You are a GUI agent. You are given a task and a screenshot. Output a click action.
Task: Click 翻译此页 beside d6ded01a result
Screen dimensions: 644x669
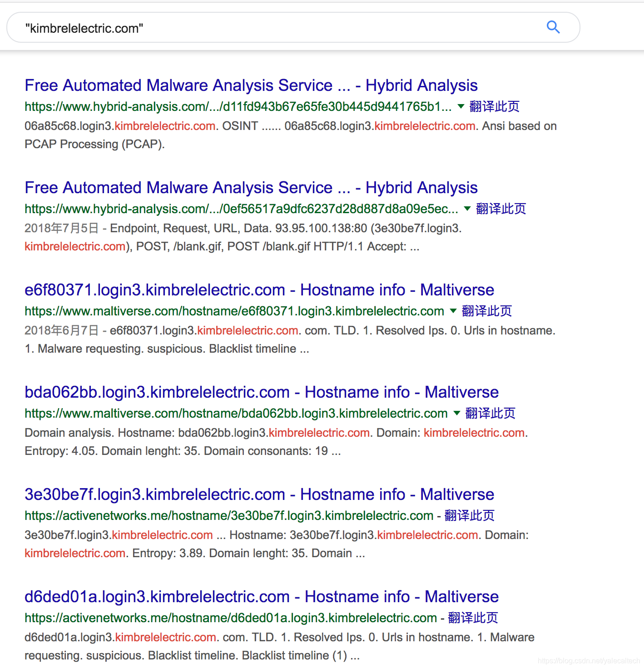point(473,618)
